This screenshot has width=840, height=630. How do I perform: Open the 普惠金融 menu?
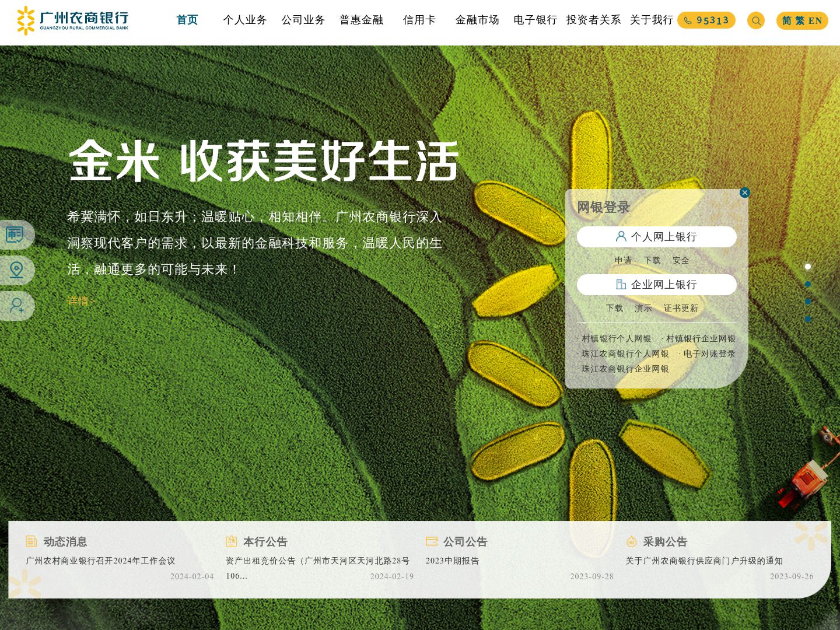(361, 20)
